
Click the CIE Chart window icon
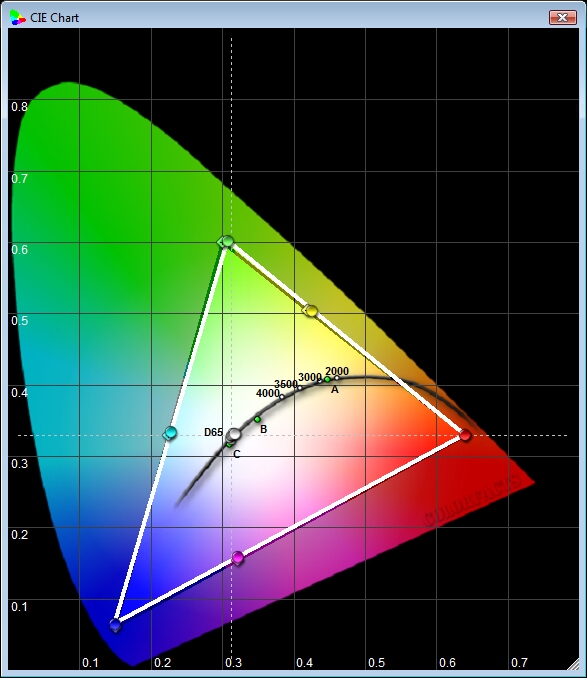[x=18, y=18]
